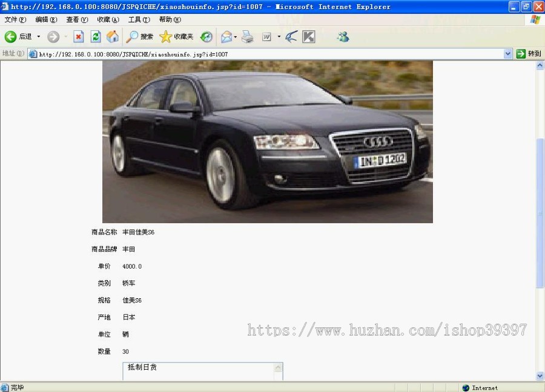Click the 完毕 status bar text
Screen dimensions: 545x392
[17, 388]
